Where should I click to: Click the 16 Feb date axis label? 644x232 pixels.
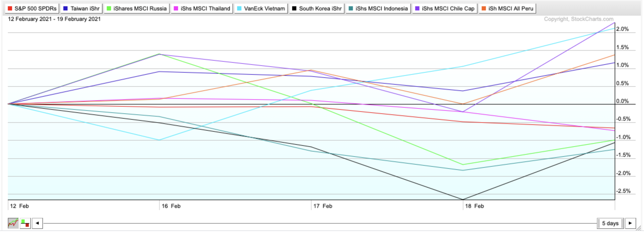tap(171, 206)
